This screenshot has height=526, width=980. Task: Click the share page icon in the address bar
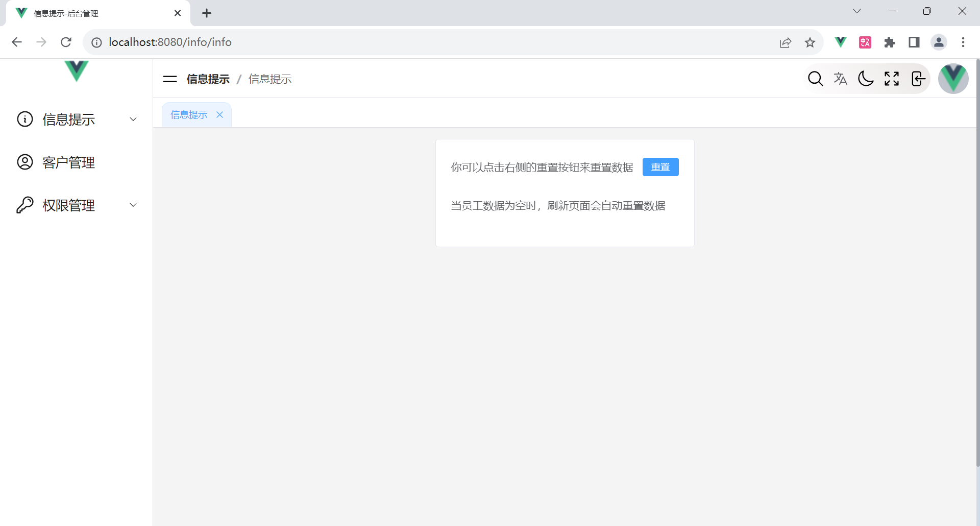(x=786, y=42)
